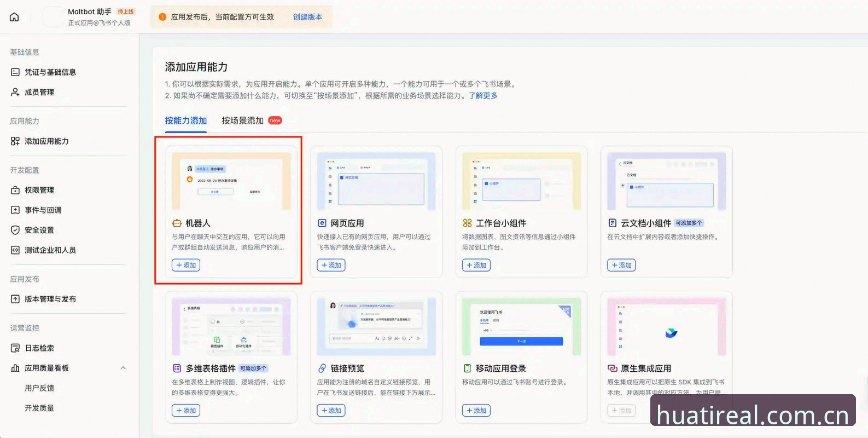This screenshot has height=438, width=868.
Task: Click the 机器人 robot icon
Action: click(x=177, y=223)
